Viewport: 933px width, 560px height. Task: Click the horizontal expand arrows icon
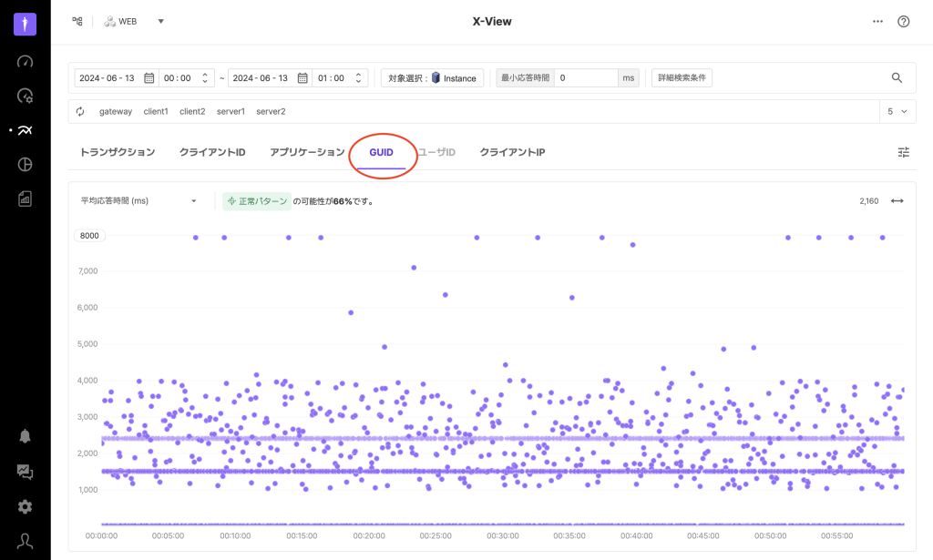[x=897, y=200]
